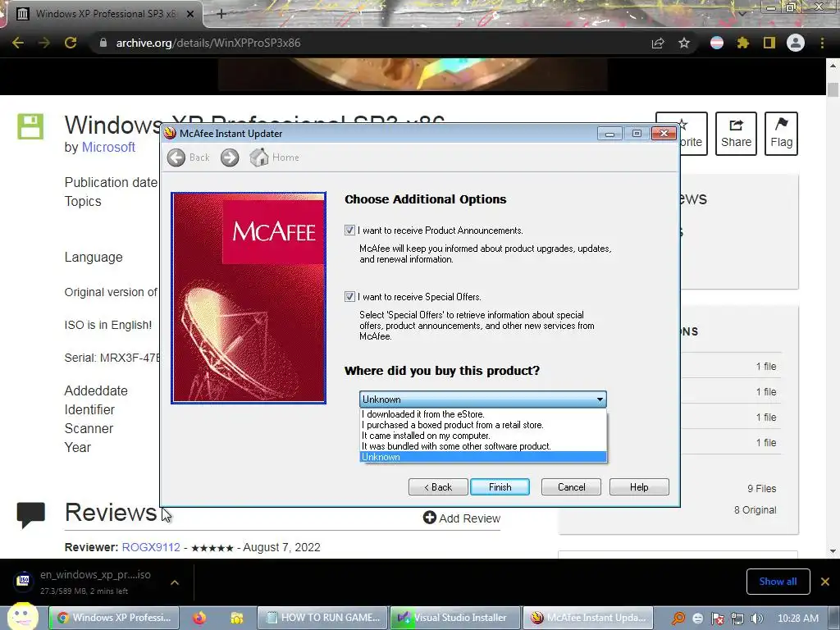This screenshot has height=630, width=840.
Task: Select 'It was bundled with other software'
Action: 482,446
